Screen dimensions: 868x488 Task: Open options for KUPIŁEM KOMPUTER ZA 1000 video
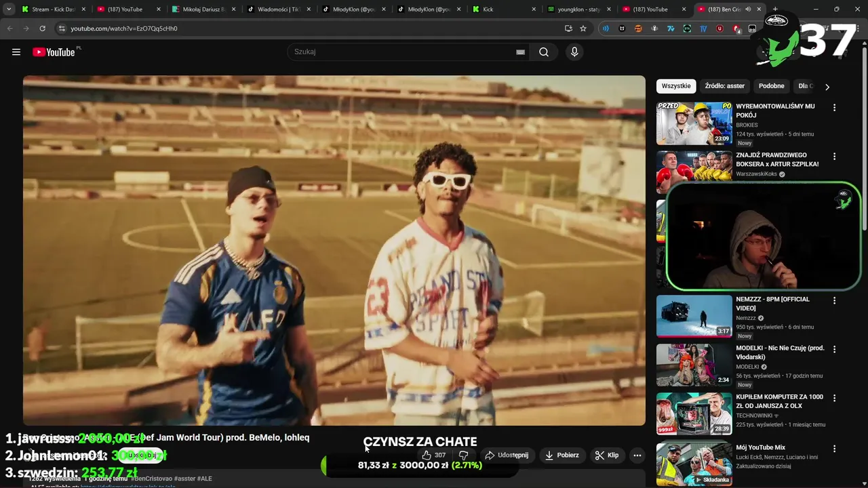(834, 399)
